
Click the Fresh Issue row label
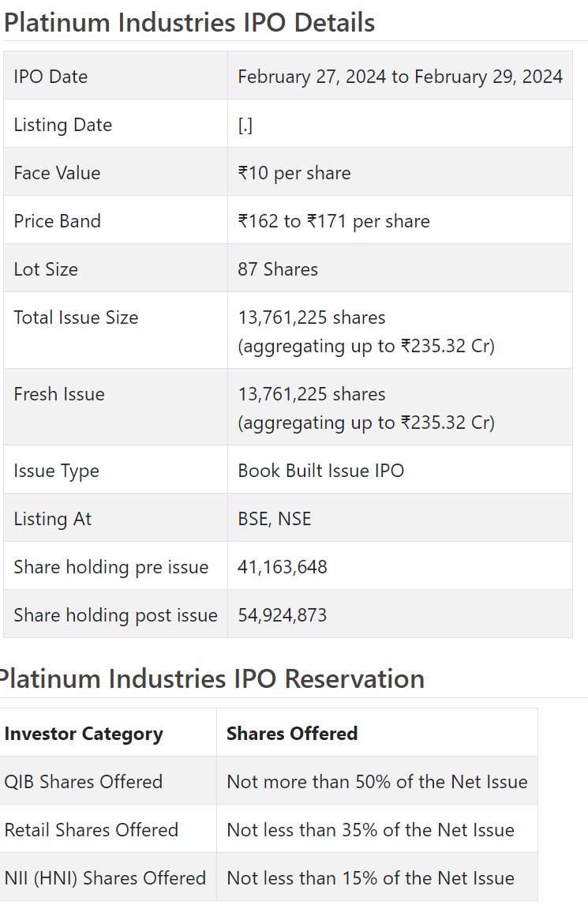coord(59,393)
